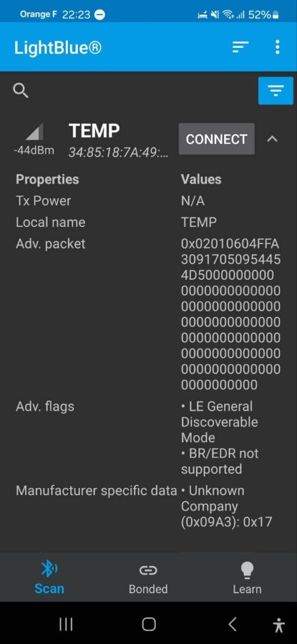297x644 pixels.
Task: Tap Android home button
Action: pyautogui.click(x=148, y=625)
